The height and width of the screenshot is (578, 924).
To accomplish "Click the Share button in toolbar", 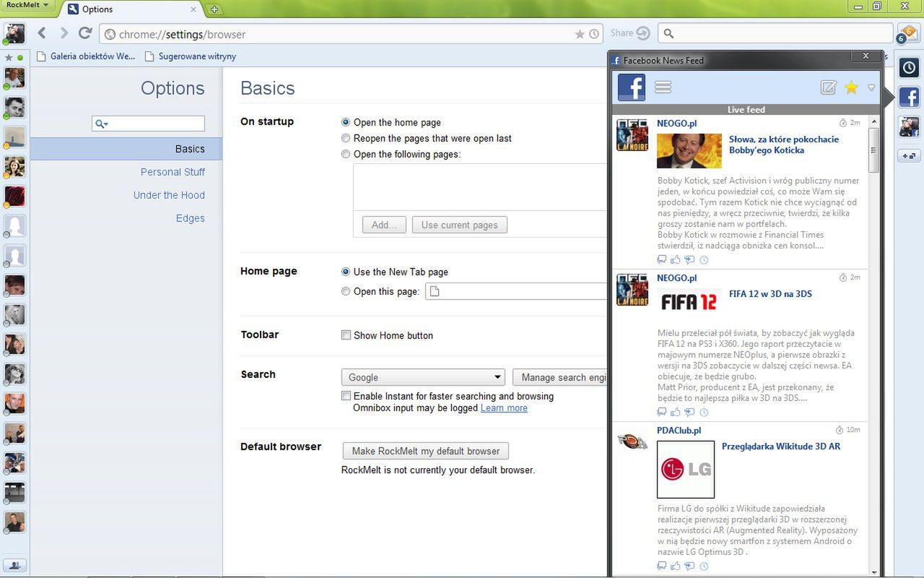I will 630,33.
